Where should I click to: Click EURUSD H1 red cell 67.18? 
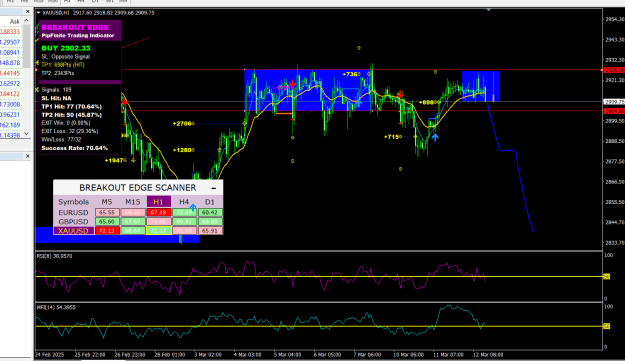(x=159, y=212)
